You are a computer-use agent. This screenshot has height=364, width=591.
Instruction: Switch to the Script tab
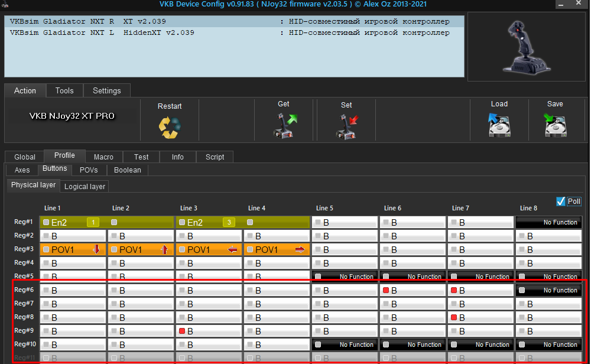pyautogui.click(x=215, y=157)
